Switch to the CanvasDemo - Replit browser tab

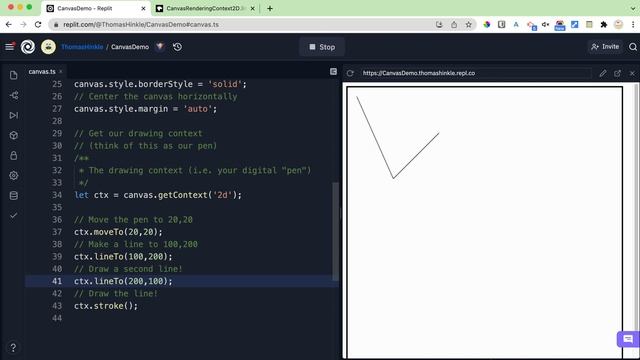click(96, 8)
